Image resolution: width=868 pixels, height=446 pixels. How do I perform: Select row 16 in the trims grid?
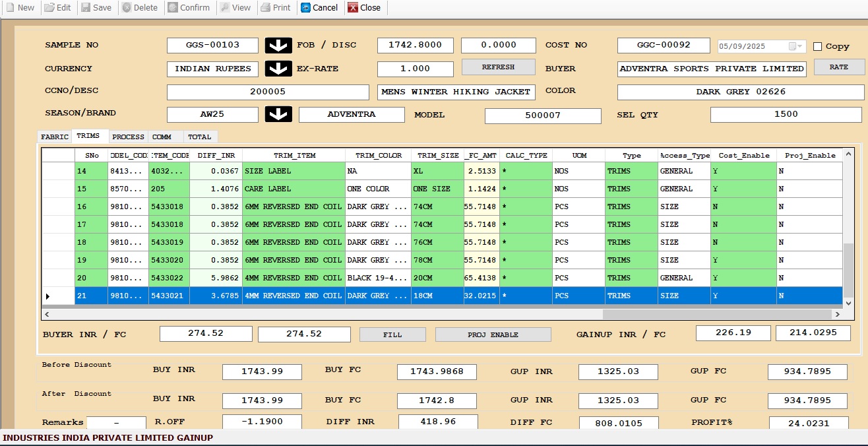[x=58, y=207]
